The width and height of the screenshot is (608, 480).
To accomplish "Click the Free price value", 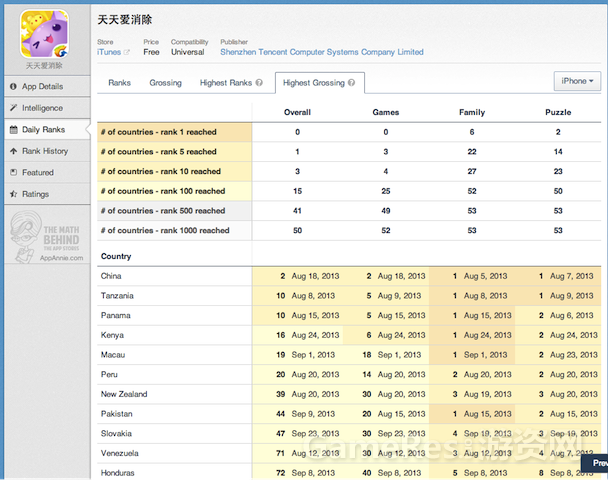I will (x=151, y=52).
